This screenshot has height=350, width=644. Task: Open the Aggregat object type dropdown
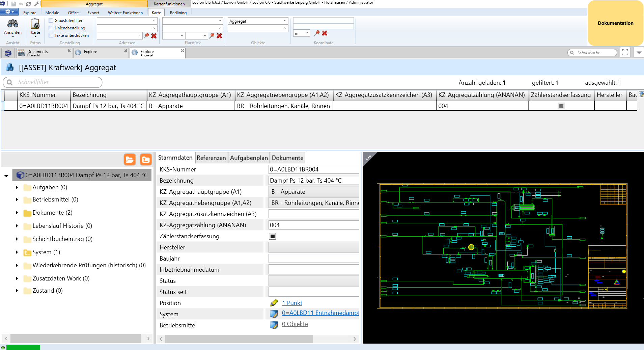(285, 21)
